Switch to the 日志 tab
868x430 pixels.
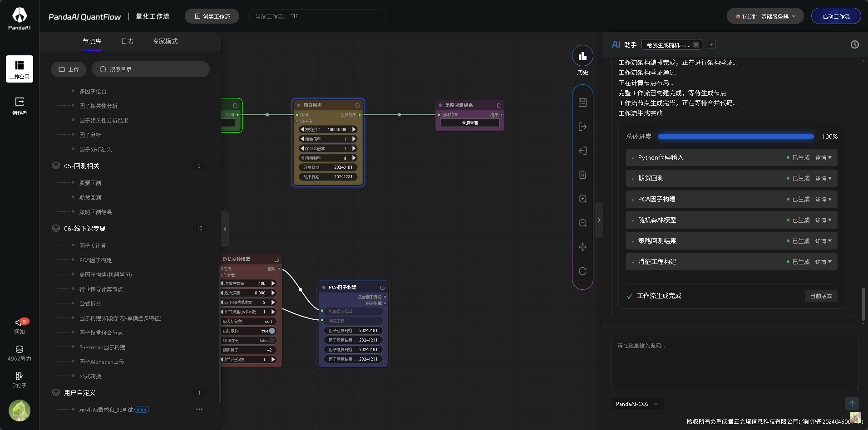pos(127,41)
